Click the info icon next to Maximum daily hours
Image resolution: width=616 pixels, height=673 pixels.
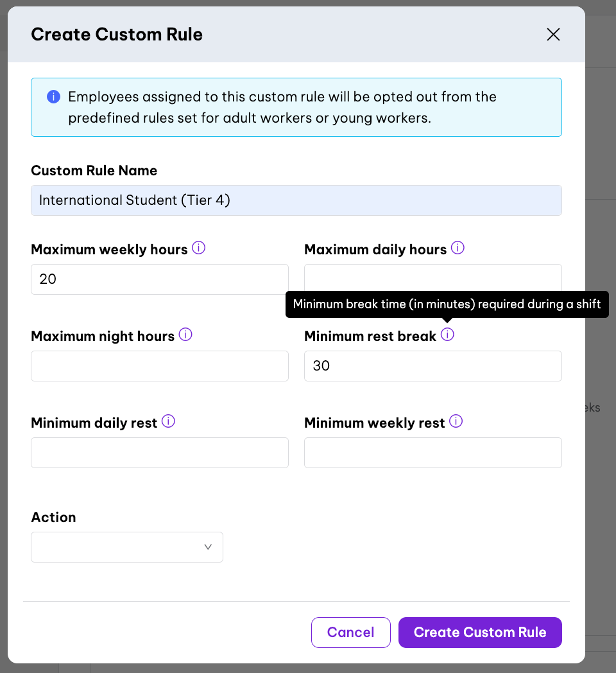tap(458, 248)
